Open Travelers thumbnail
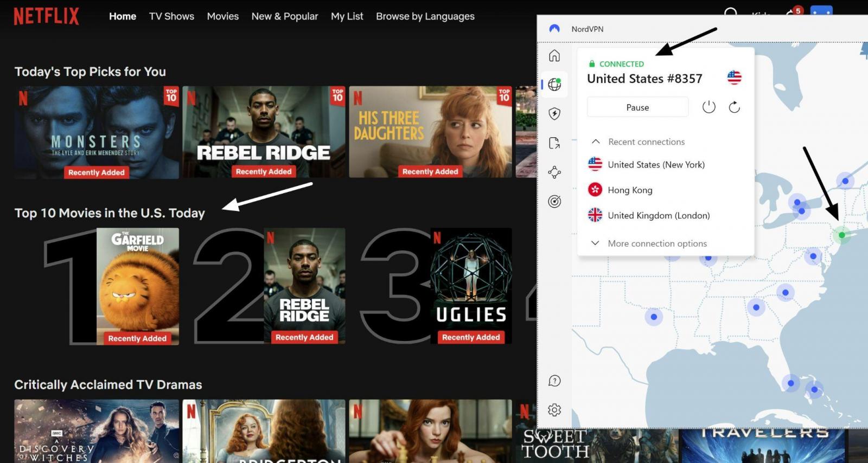This screenshot has width=868, height=463. click(763, 446)
